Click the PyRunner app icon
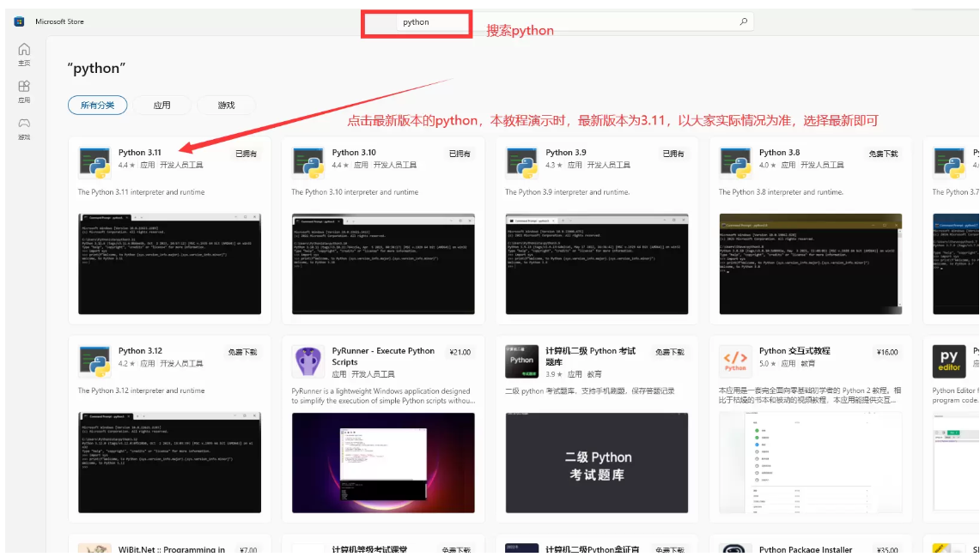 pyautogui.click(x=308, y=361)
